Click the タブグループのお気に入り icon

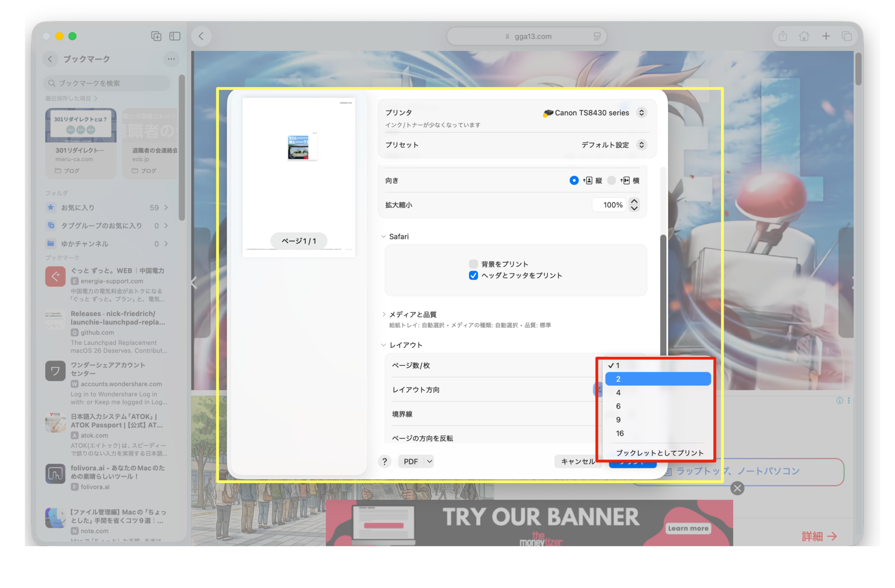(x=51, y=226)
